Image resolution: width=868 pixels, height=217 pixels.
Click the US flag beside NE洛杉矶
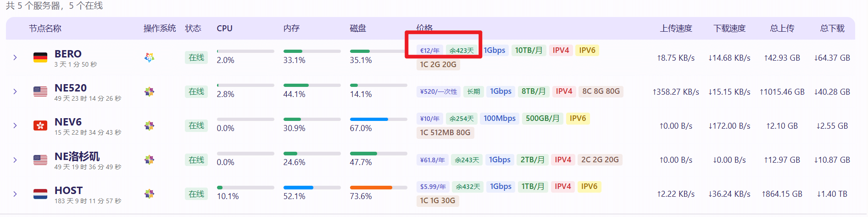40,160
